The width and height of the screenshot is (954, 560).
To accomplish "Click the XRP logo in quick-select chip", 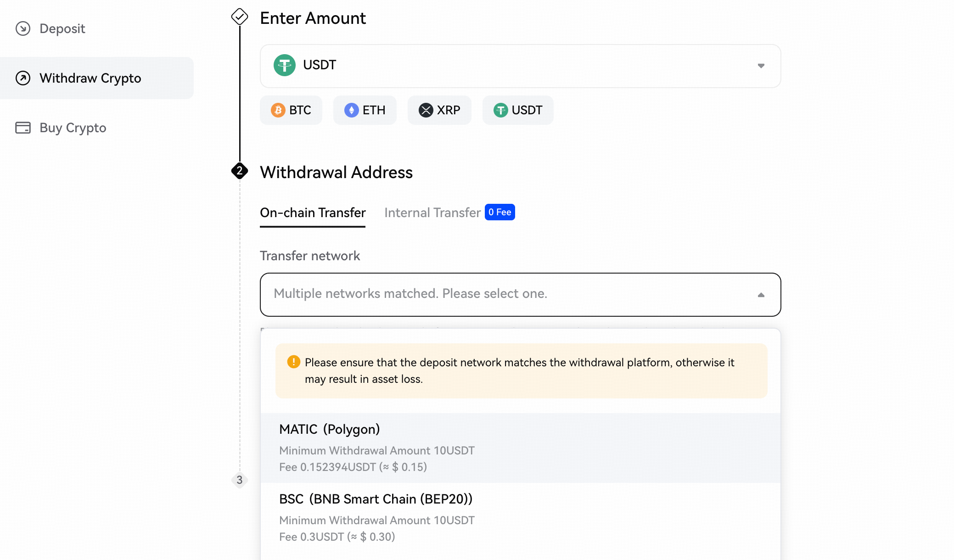I will [426, 110].
